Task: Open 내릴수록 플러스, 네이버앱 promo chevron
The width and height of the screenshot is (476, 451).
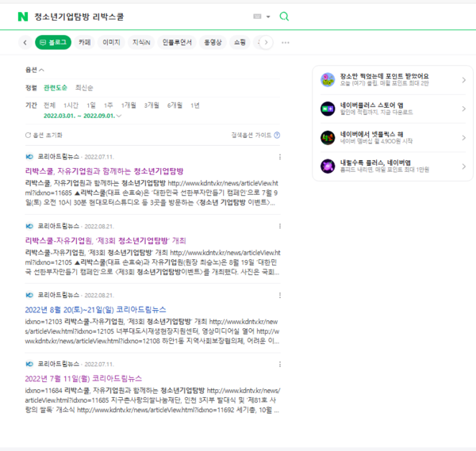Action: point(463,166)
